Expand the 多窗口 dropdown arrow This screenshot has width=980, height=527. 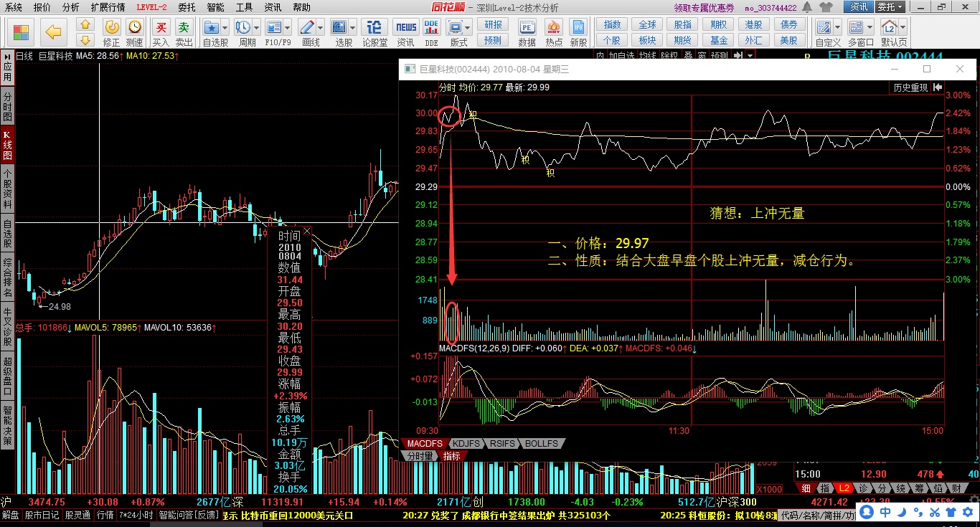[870, 27]
